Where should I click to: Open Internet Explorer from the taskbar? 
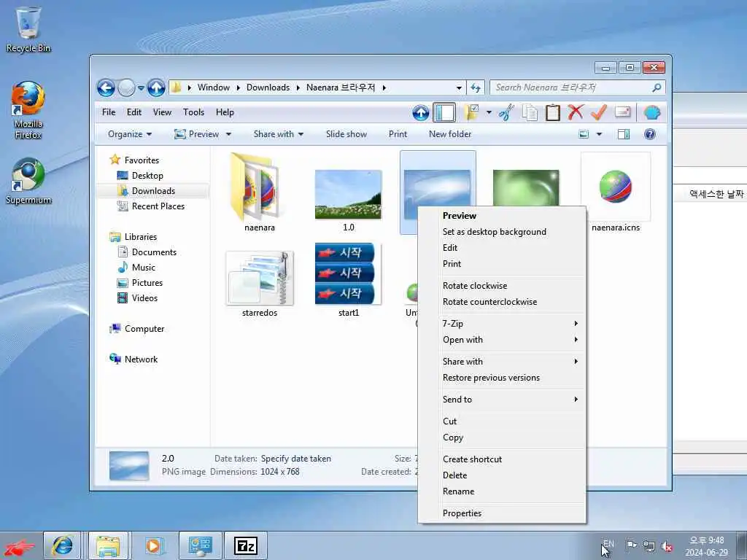pos(63,545)
